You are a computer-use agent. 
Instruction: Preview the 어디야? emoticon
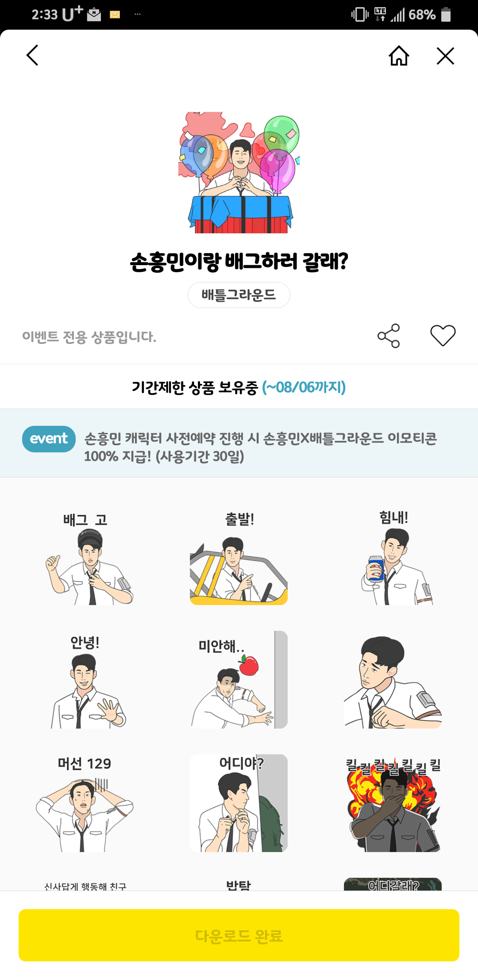[239, 803]
